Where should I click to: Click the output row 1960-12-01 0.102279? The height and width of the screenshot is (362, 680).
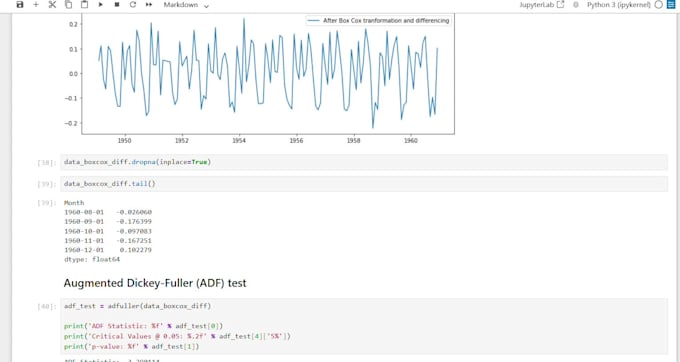108,250
